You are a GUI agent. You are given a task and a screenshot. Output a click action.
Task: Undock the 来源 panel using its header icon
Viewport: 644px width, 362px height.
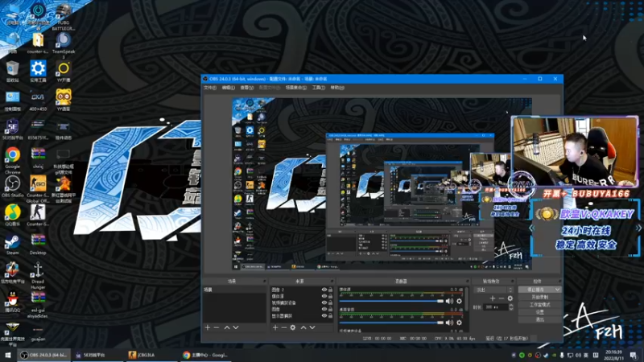click(x=332, y=281)
